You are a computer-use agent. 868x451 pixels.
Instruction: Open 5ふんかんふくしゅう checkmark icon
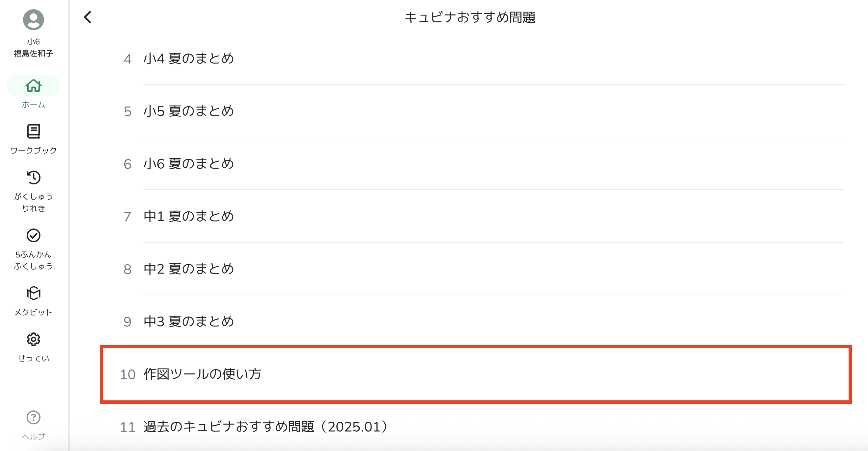[x=33, y=235]
